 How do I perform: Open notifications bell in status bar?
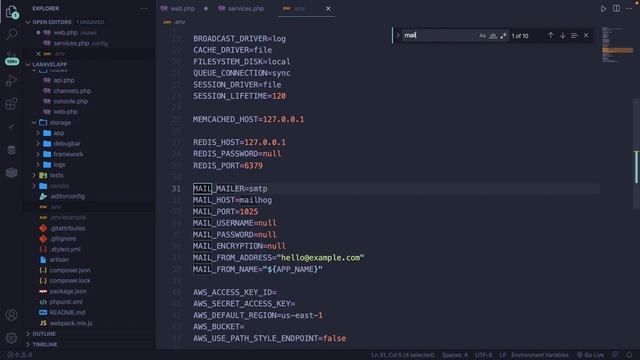629,355
